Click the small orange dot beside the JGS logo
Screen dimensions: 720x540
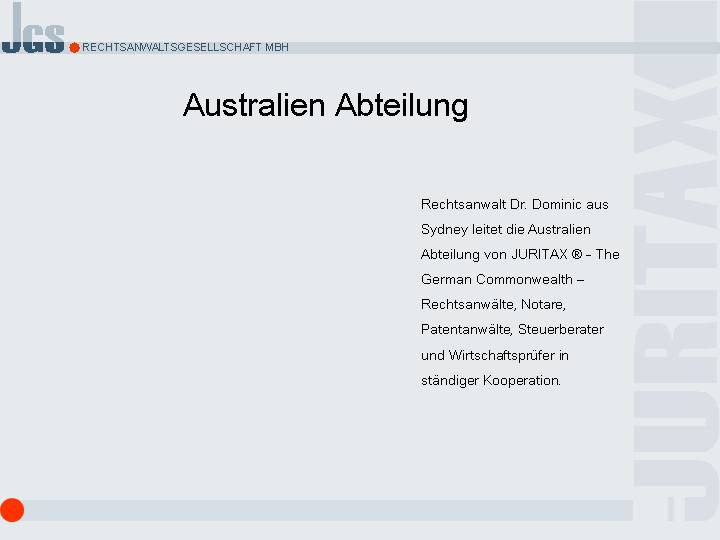tap(74, 47)
